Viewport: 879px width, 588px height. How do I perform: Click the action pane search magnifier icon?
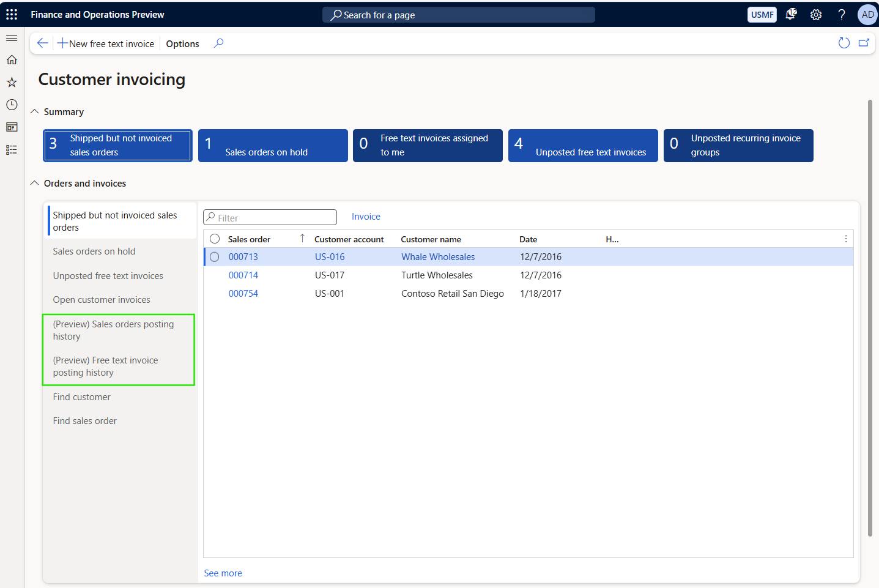pyautogui.click(x=218, y=43)
